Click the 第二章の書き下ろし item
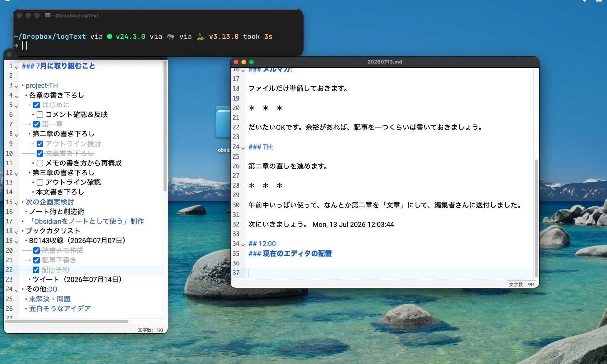The image size is (607, 364). [x=63, y=134]
